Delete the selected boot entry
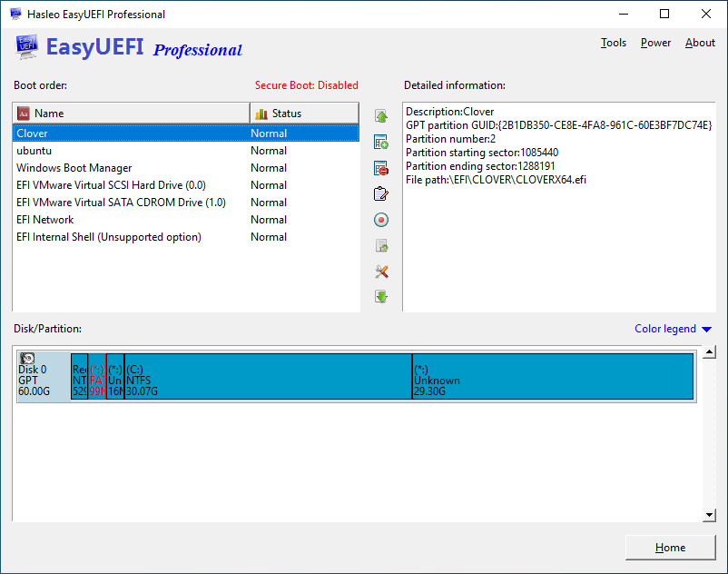Viewport: 728px width, 574px height. pyautogui.click(x=381, y=168)
